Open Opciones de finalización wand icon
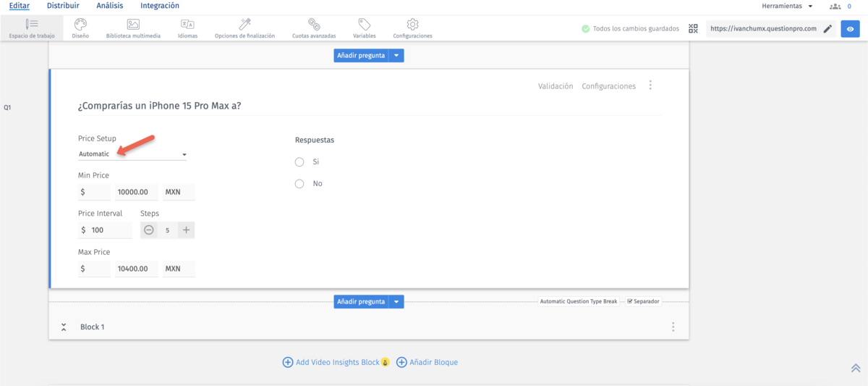Image resolution: width=868 pixels, height=386 pixels. [x=244, y=24]
